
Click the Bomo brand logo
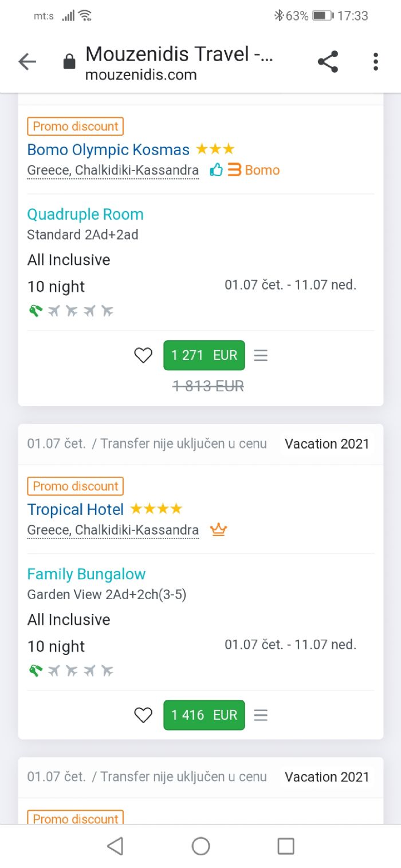(253, 170)
